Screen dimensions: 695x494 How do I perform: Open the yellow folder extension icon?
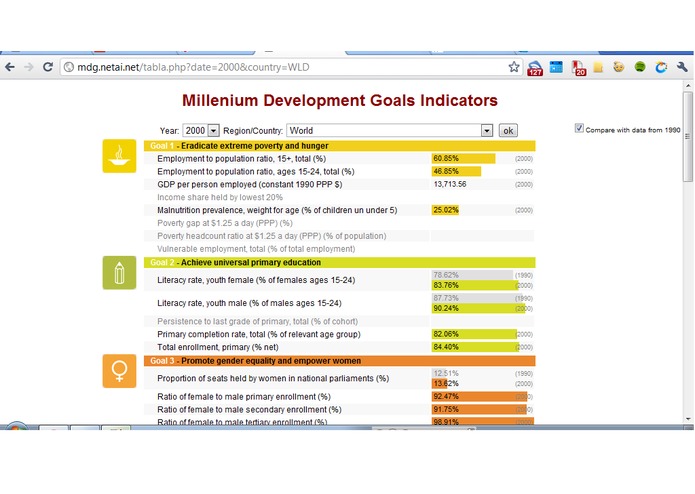(598, 67)
